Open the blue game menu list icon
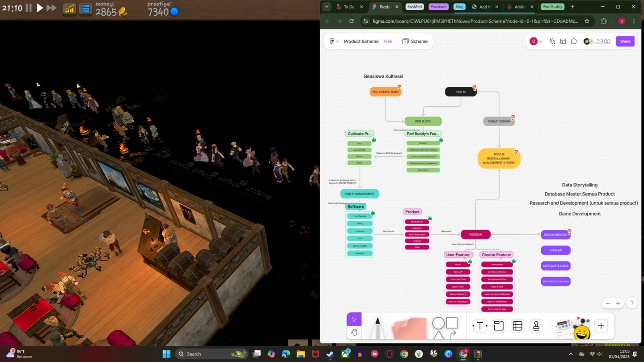 (85, 9)
